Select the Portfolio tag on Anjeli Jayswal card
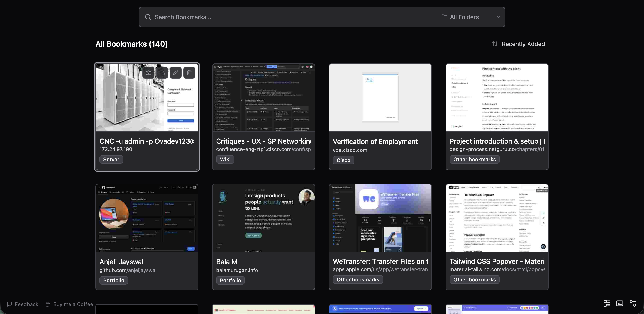 click(114, 280)
